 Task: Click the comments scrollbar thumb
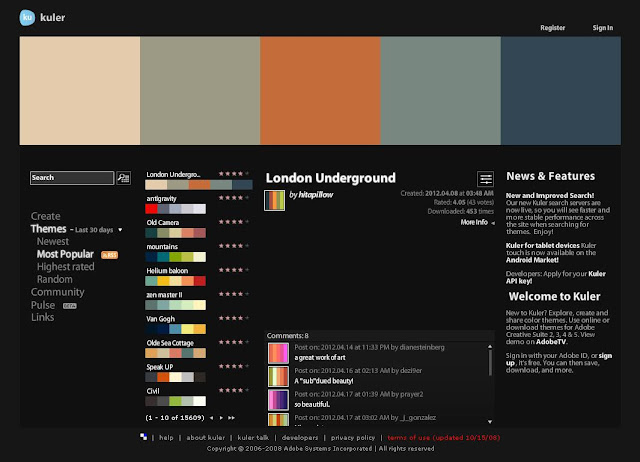point(490,362)
